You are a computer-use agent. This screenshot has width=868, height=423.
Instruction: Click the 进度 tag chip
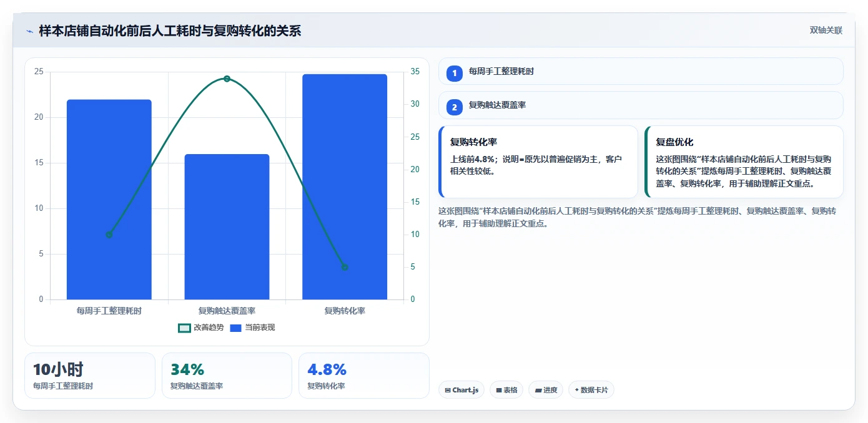pos(546,390)
